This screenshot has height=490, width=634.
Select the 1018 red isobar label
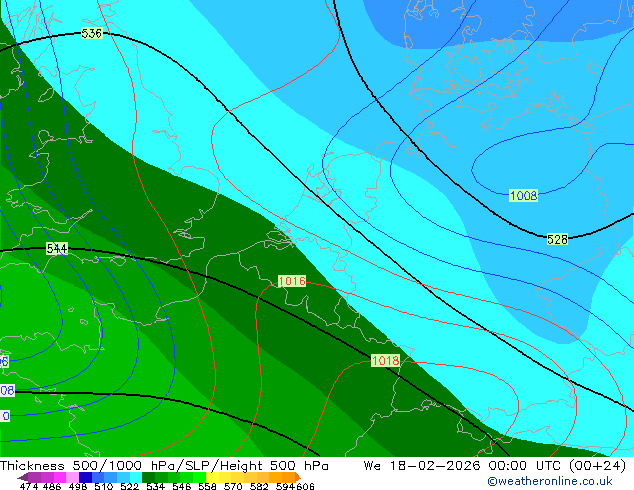pos(385,360)
